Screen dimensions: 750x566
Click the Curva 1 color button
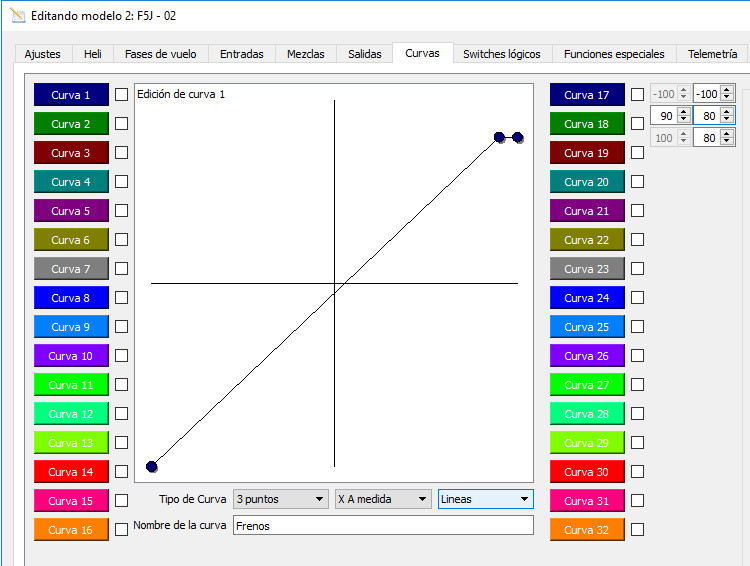tap(71, 95)
